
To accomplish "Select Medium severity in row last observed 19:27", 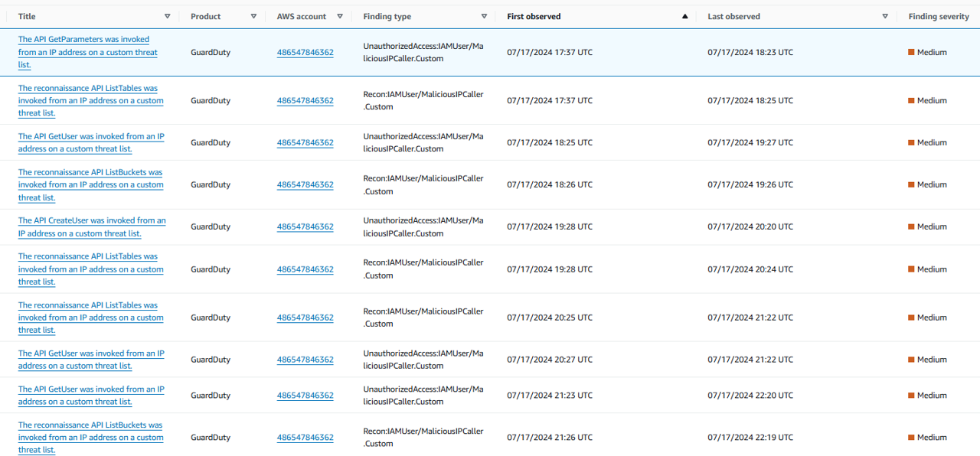I will [x=927, y=143].
